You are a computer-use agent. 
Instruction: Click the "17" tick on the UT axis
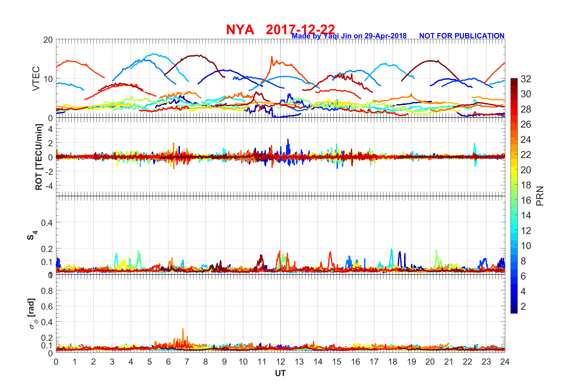tap(374, 362)
